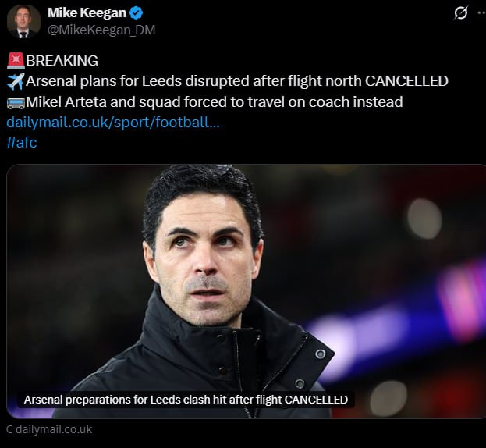Click the blue verified checkmark badge
Image resolution: width=486 pixels, height=448 pixels.
tap(137, 12)
